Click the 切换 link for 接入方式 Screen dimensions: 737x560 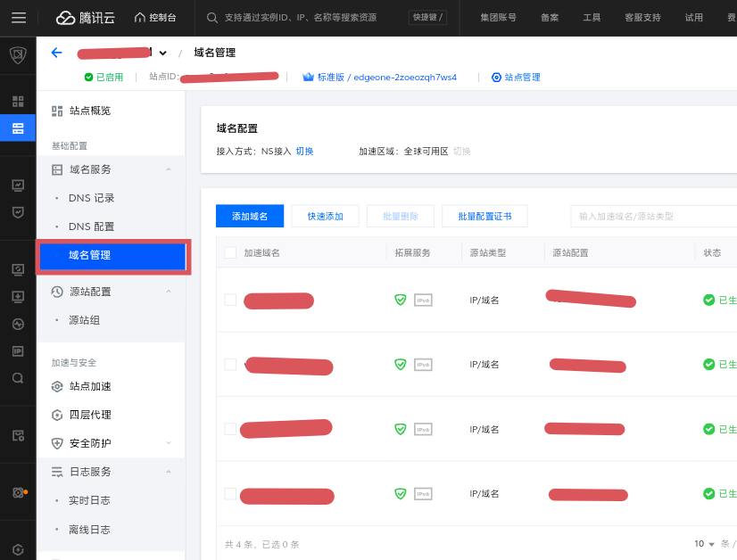click(304, 152)
